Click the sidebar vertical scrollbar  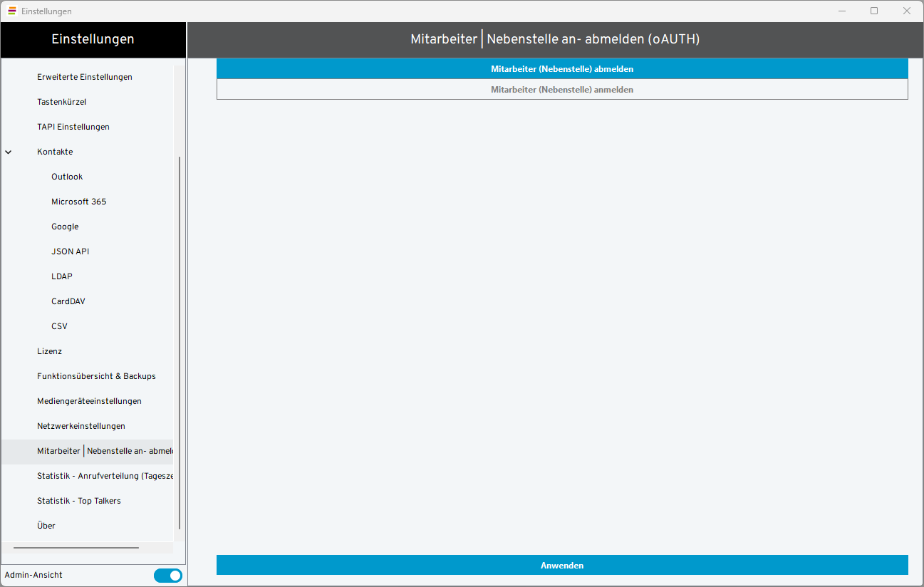tap(180, 342)
